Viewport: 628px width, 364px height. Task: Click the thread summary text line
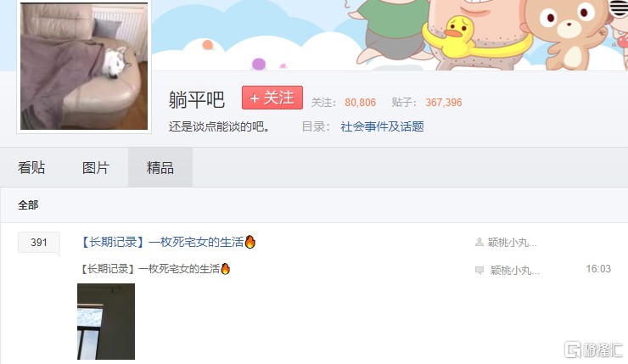(155, 269)
